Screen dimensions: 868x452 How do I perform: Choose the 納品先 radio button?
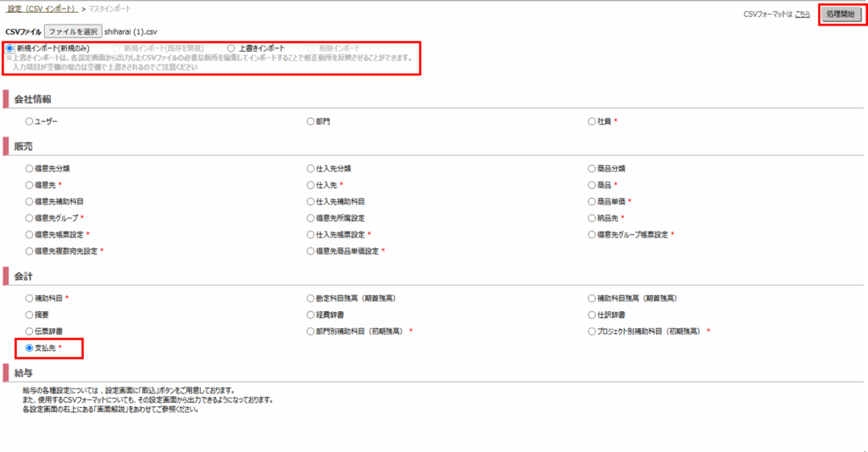coord(592,218)
